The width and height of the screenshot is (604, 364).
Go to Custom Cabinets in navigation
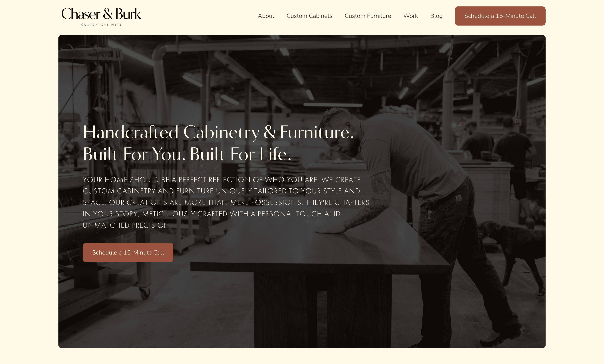(x=309, y=16)
